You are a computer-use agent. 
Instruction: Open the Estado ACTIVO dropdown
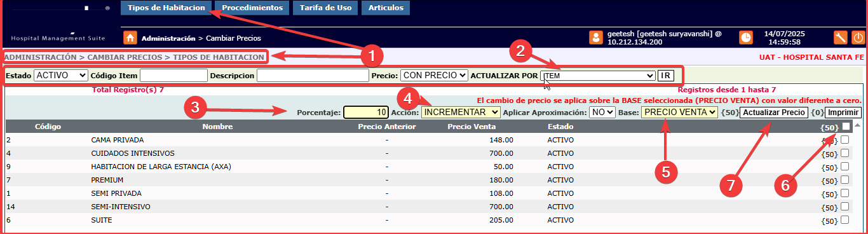61,75
